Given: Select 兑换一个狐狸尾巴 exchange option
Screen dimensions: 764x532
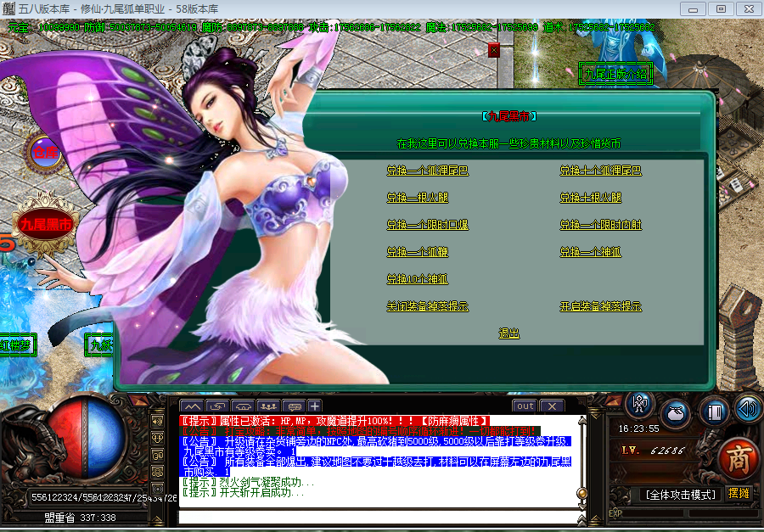Looking at the screenshot, I should [x=427, y=171].
